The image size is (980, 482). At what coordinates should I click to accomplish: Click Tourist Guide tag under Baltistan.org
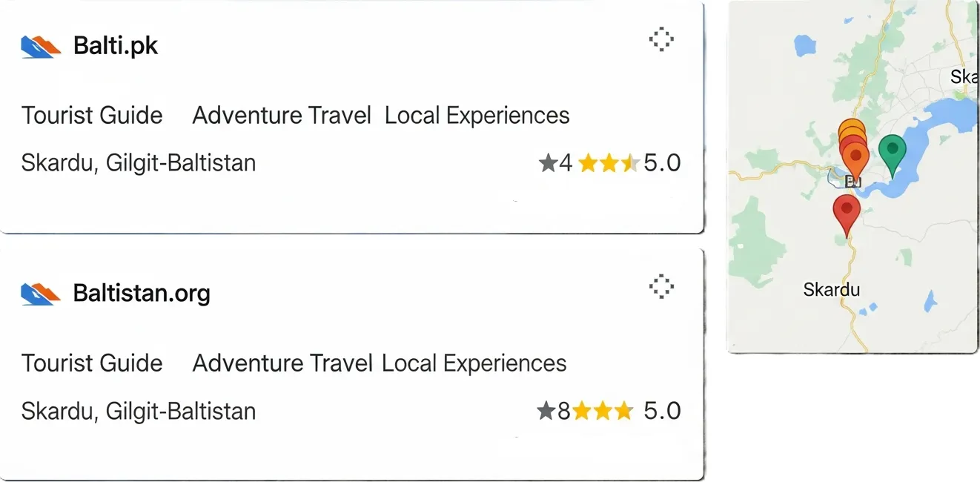(x=92, y=363)
